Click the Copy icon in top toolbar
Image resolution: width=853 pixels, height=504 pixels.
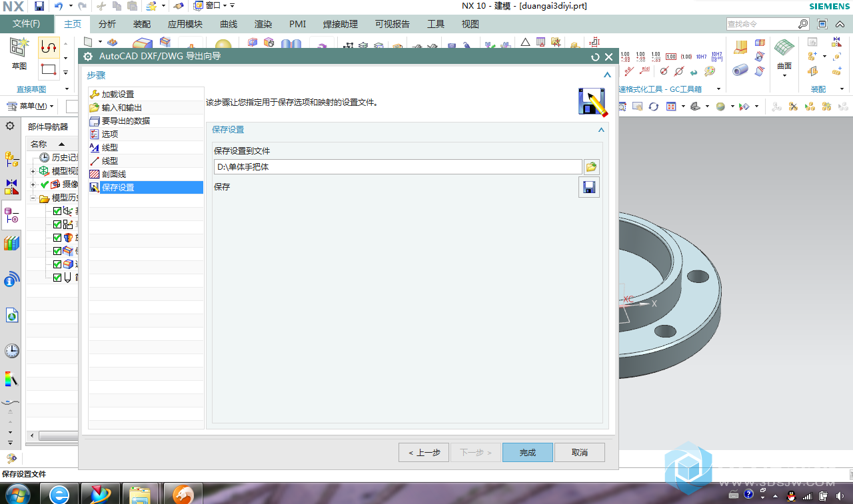117,6
